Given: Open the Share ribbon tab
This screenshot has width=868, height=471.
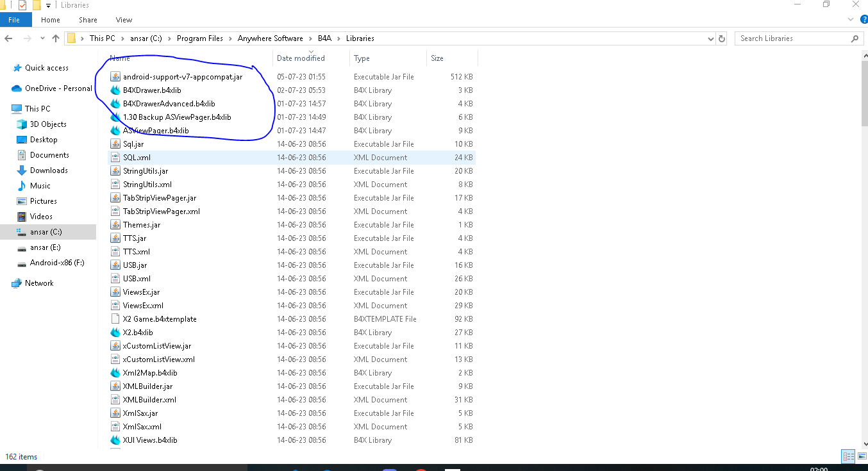Looking at the screenshot, I should 88,20.
